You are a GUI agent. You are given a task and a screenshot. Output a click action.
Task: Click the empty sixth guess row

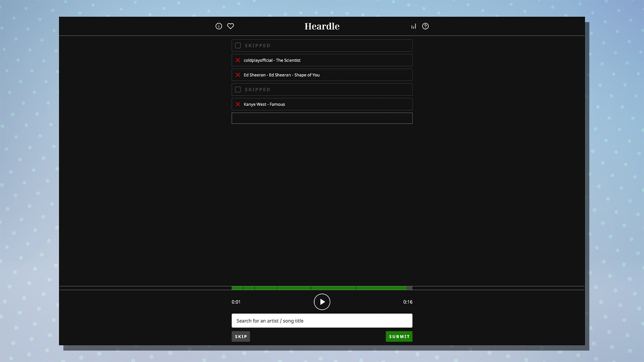coord(322,118)
